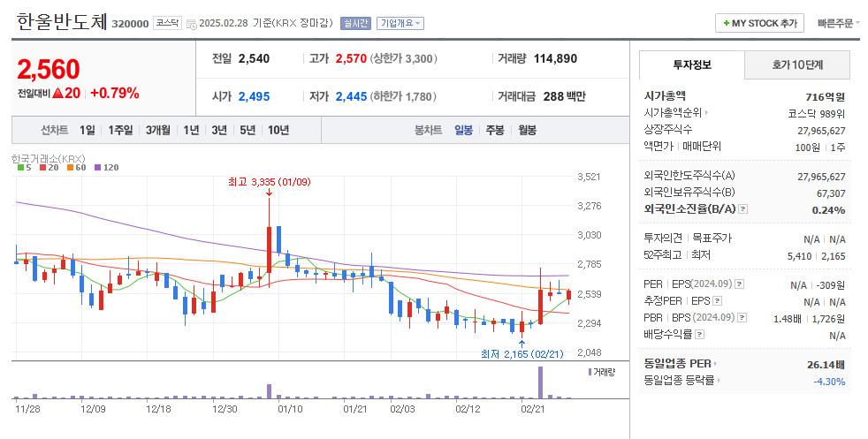This screenshot has height=439, width=868.
Task: Open the 동일업종 등락률 arrow link
Action: [x=719, y=381]
